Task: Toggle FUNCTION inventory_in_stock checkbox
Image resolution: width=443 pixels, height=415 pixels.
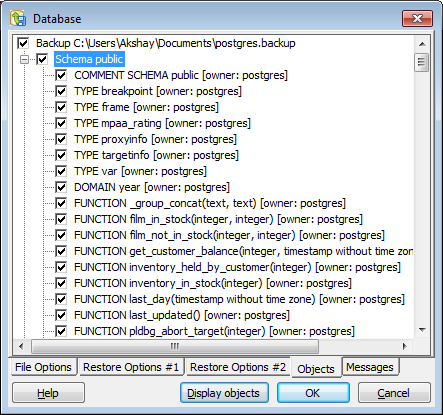Action: click(61, 283)
